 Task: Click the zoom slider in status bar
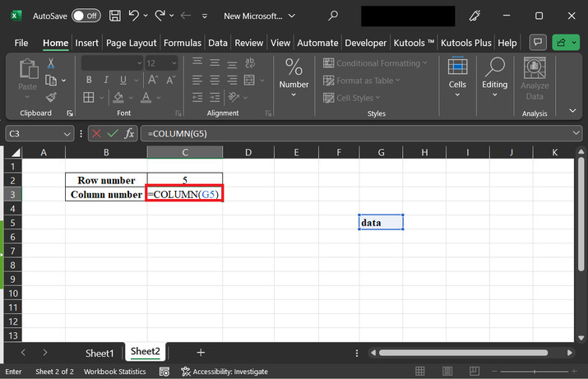coord(534,372)
